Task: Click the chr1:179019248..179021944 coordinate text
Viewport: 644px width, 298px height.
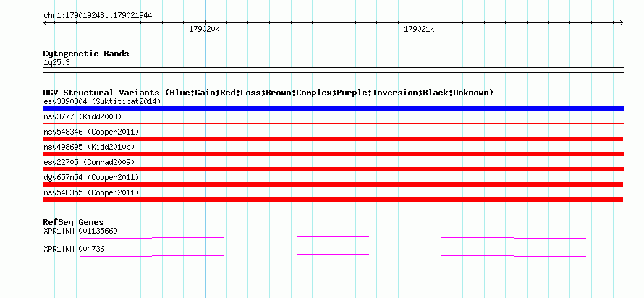Action: (98, 16)
